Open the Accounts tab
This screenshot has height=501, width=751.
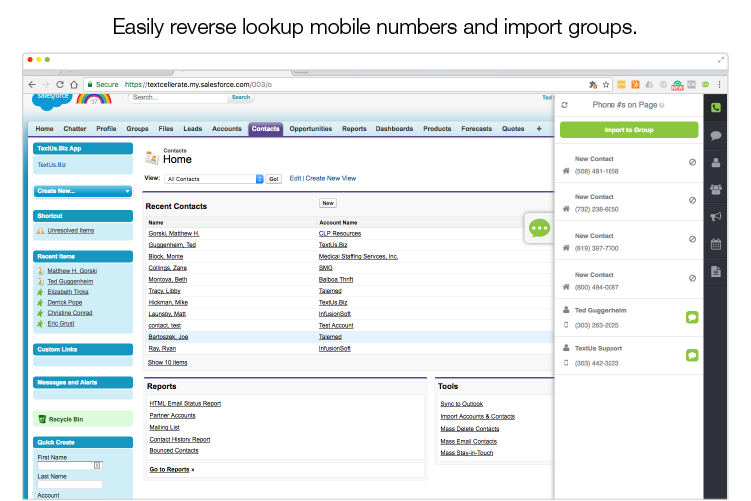[227, 129]
